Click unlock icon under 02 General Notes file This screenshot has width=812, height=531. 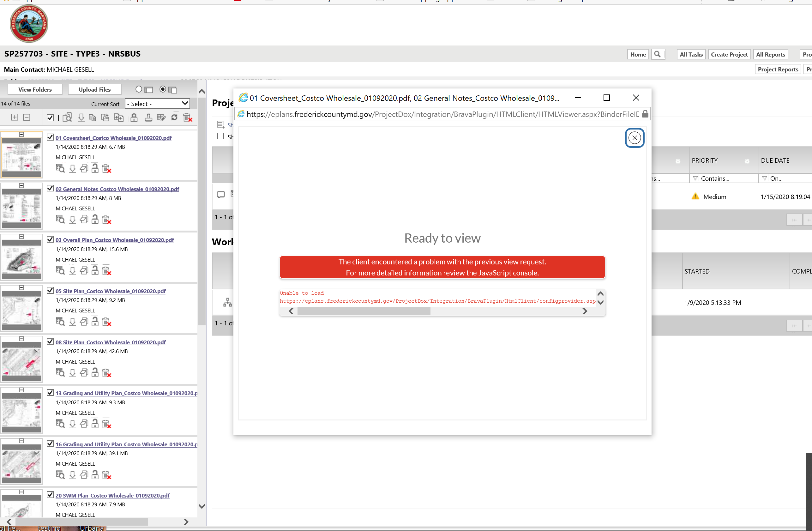click(95, 220)
